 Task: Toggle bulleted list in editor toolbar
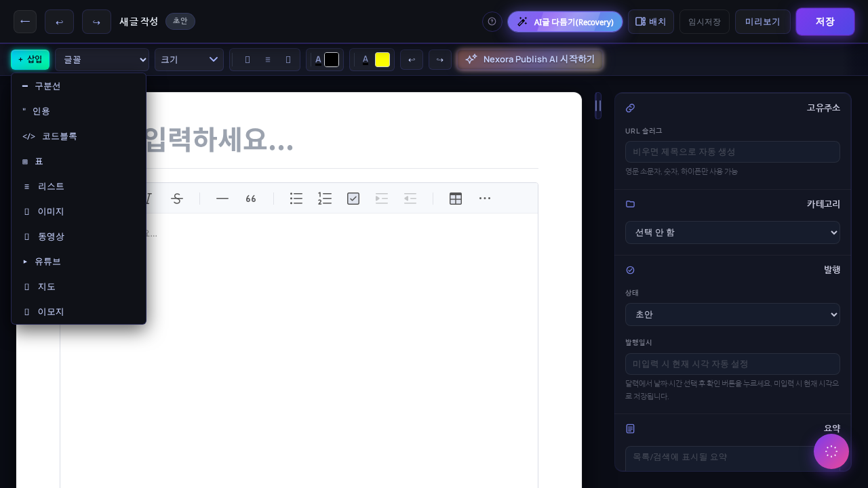coord(296,199)
